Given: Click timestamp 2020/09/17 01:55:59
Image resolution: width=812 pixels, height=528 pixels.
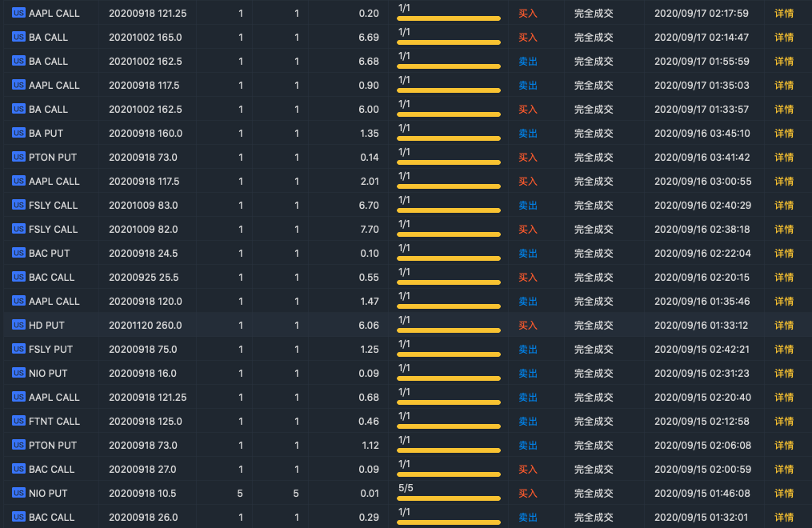Looking at the screenshot, I should [702, 61].
